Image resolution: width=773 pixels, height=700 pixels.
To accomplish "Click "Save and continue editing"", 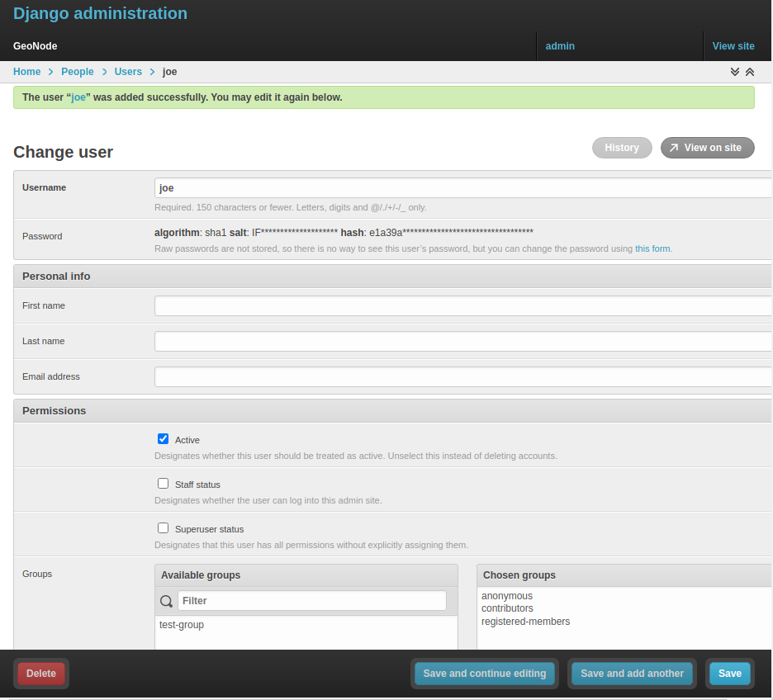I will pos(484,673).
